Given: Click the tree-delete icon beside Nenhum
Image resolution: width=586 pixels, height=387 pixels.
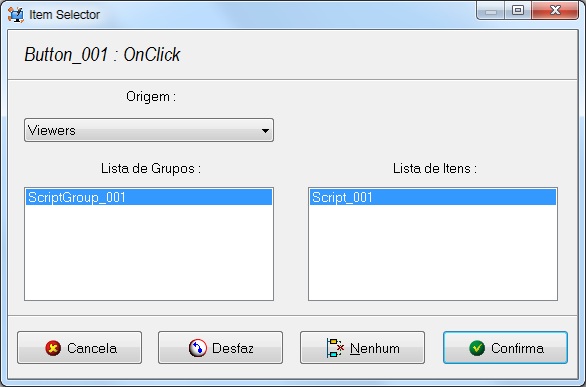Looking at the screenshot, I should click(x=335, y=348).
